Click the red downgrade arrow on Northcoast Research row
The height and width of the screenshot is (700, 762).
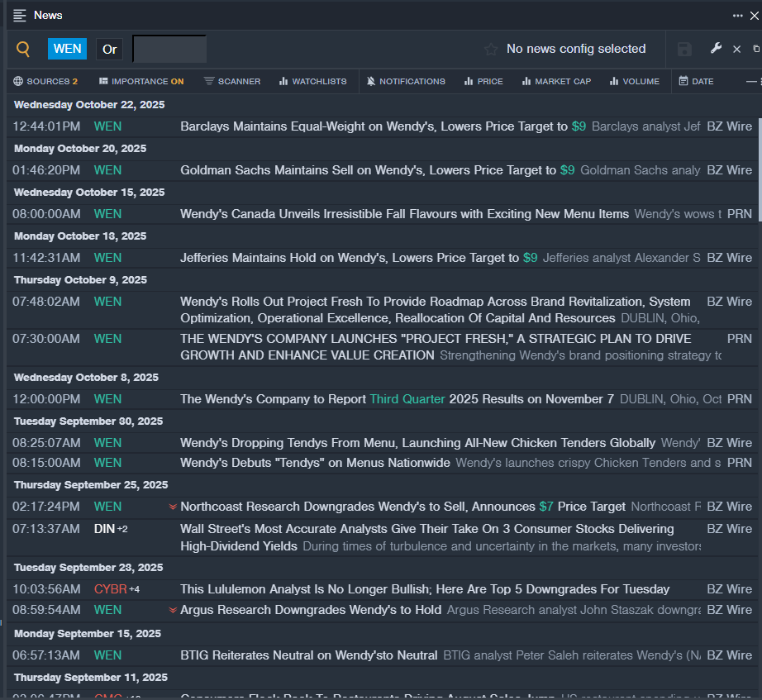pos(173,507)
